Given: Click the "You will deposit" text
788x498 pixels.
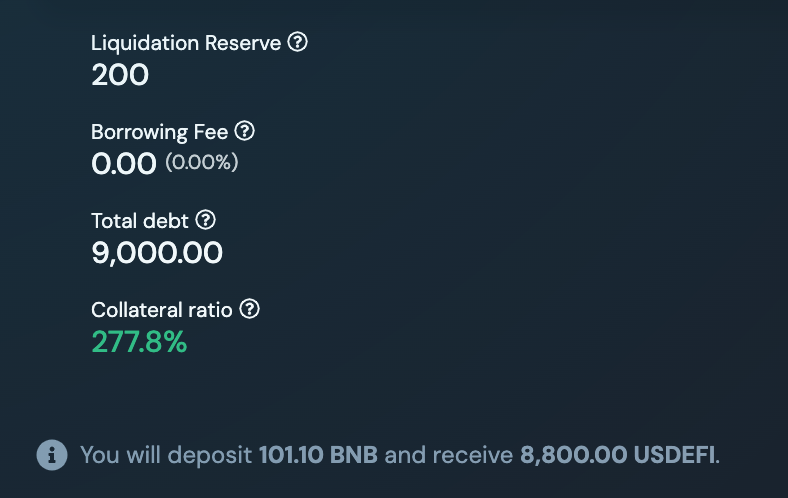Looking at the screenshot, I should 166,456.
